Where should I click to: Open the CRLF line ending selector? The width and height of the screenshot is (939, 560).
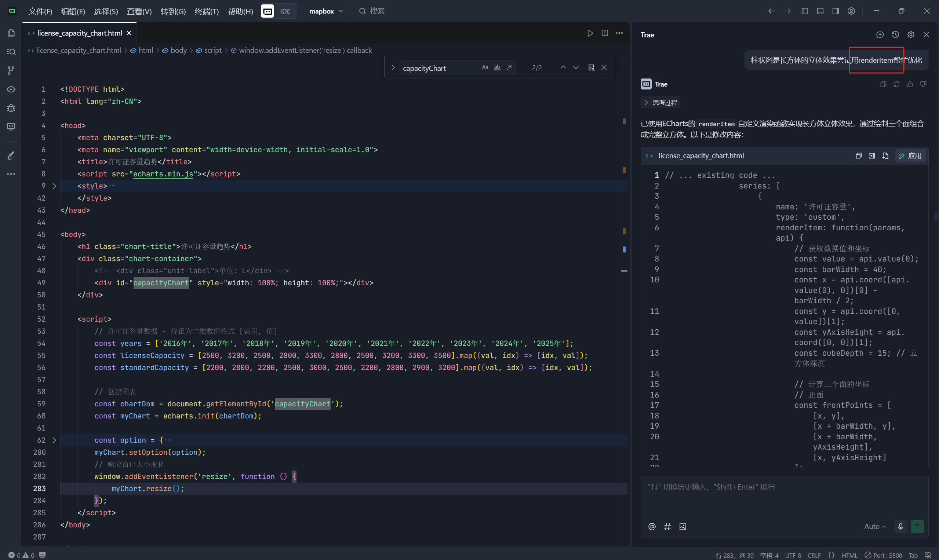814,555
